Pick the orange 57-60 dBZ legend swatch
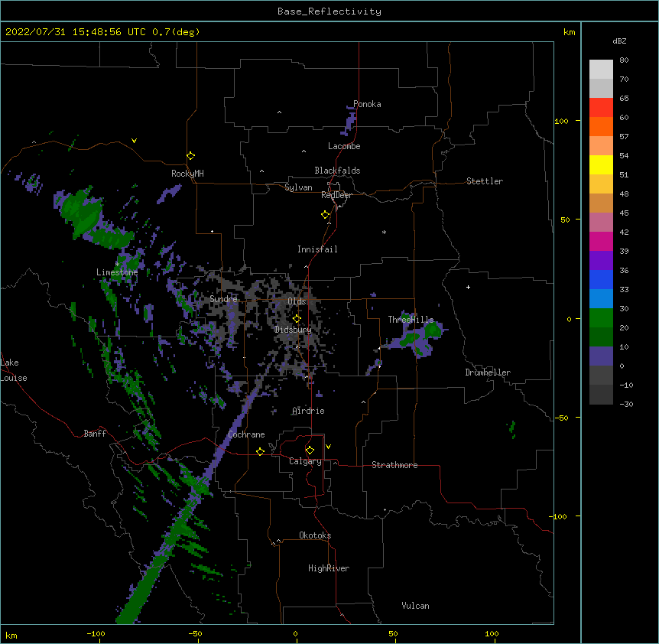659x644 pixels. click(x=601, y=126)
